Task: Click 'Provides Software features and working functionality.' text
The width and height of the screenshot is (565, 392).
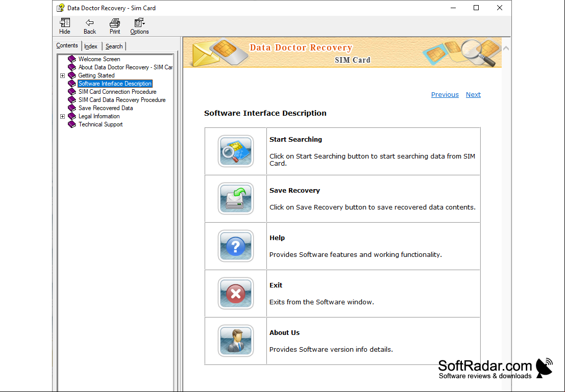Action: tap(356, 255)
